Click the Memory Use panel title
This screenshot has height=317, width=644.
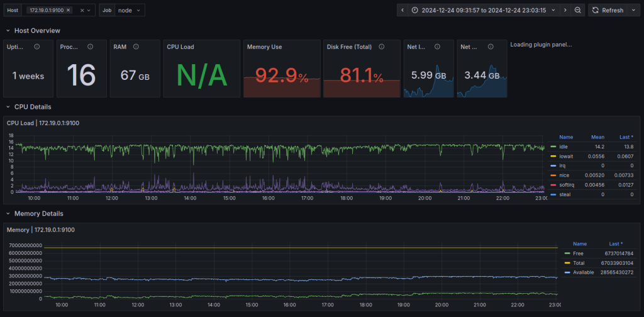click(265, 47)
